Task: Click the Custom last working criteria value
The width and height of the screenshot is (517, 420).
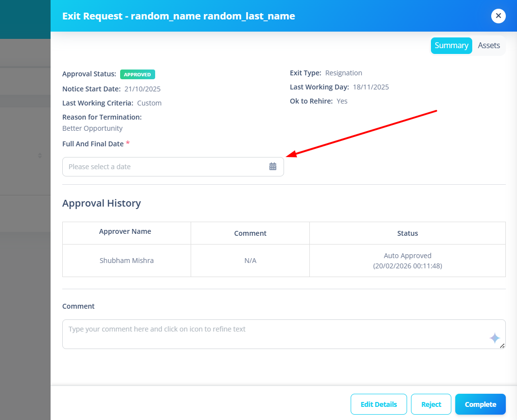Action: point(149,103)
